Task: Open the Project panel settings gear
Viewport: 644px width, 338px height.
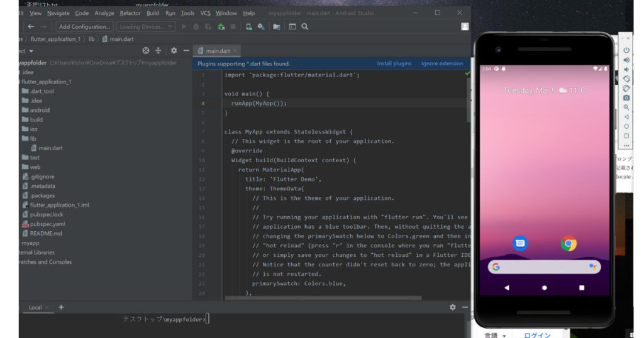Action: point(174,50)
